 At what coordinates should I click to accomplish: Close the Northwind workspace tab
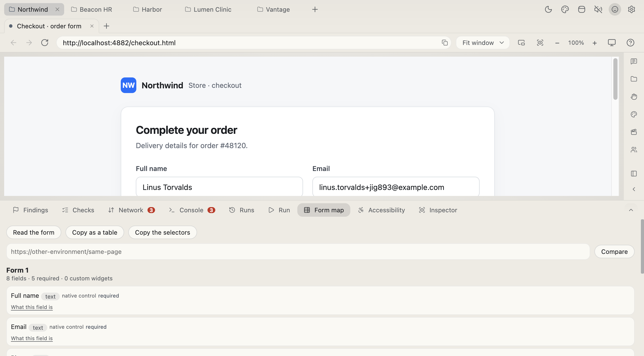click(x=57, y=9)
